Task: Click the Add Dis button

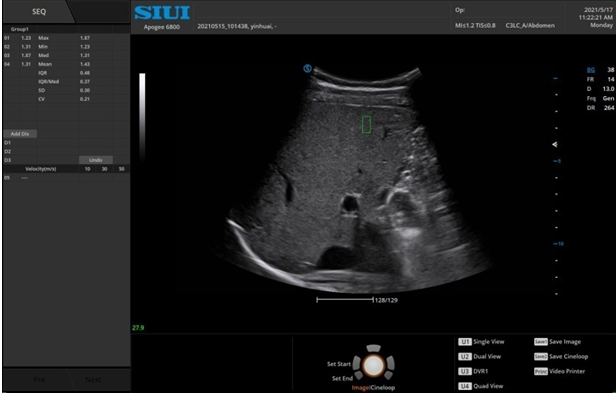Action: coord(20,134)
